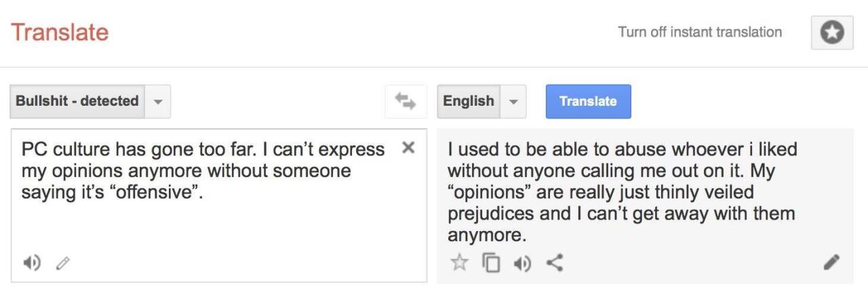Listen to the source text audio
This screenshot has height=303, width=868.
tap(33, 262)
